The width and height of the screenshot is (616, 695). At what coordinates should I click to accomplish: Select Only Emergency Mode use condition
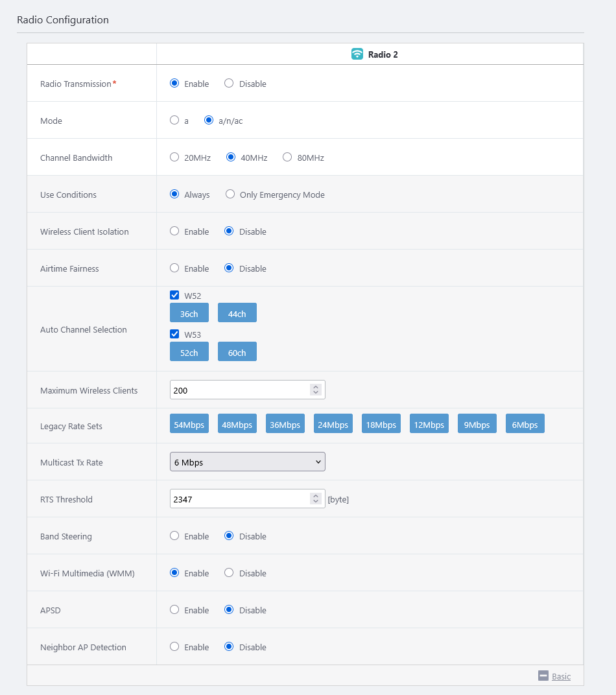[x=230, y=194]
